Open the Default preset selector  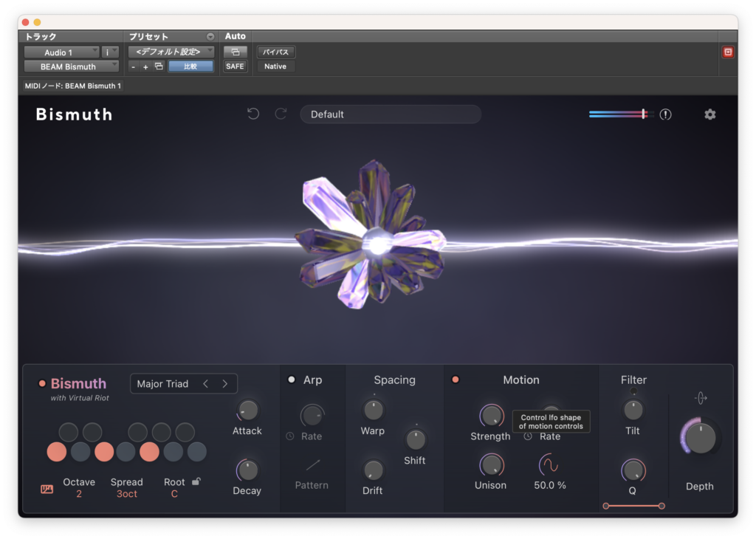coord(391,114)
